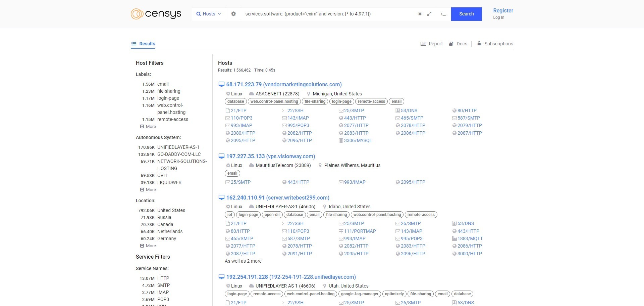
Task: Filter by GO-DADDY-COM-LLC autonomous system
Action: (179, 154)
